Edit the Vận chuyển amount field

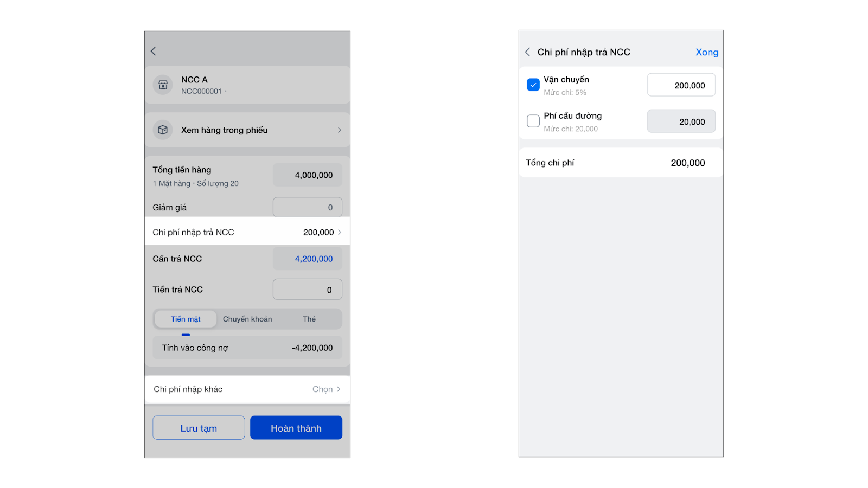pos(681,85)
